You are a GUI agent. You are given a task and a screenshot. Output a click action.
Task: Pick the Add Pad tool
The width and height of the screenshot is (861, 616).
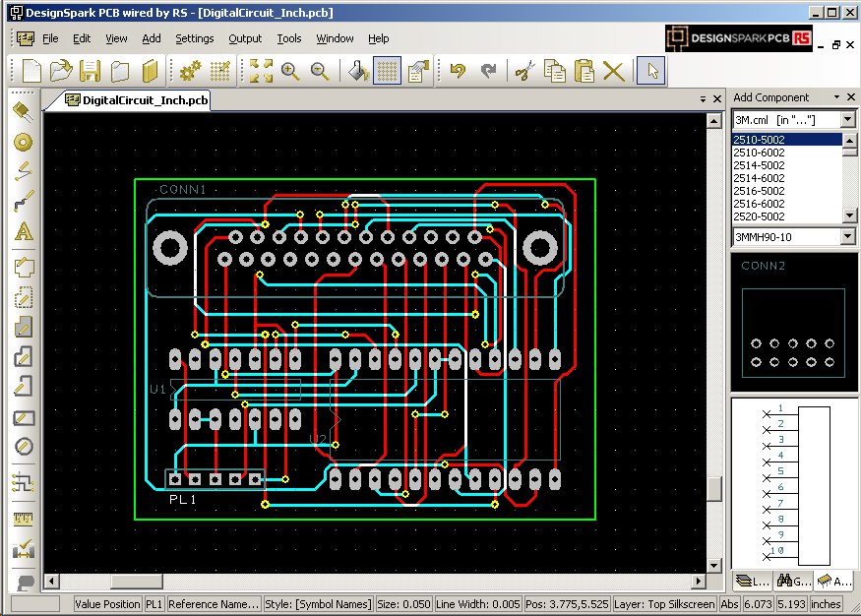tap(23, 143)
